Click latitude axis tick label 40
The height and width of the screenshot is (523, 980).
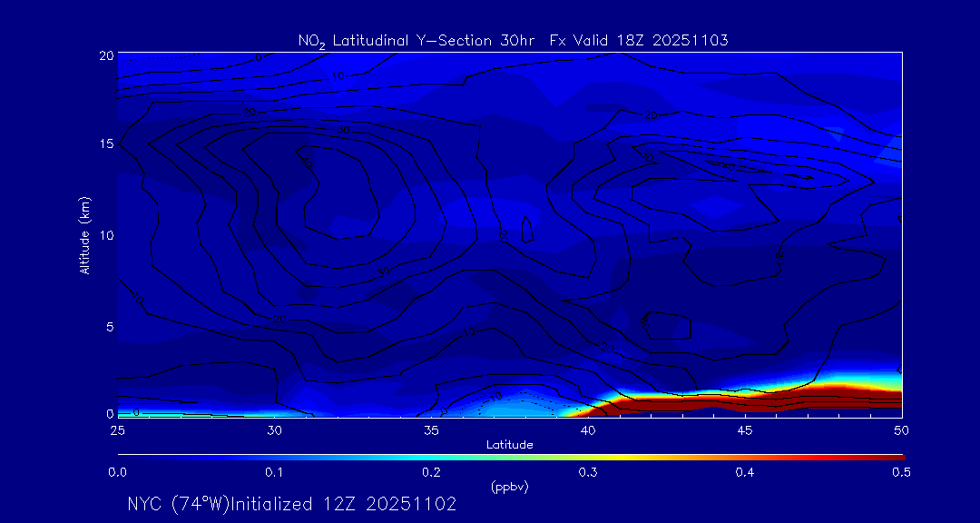click(588, 429)
